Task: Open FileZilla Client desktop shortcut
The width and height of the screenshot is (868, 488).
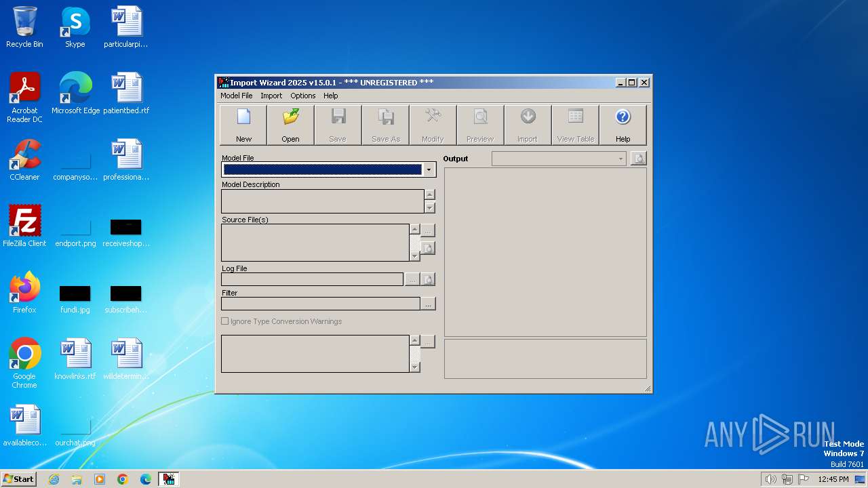Action: [24, 226]
